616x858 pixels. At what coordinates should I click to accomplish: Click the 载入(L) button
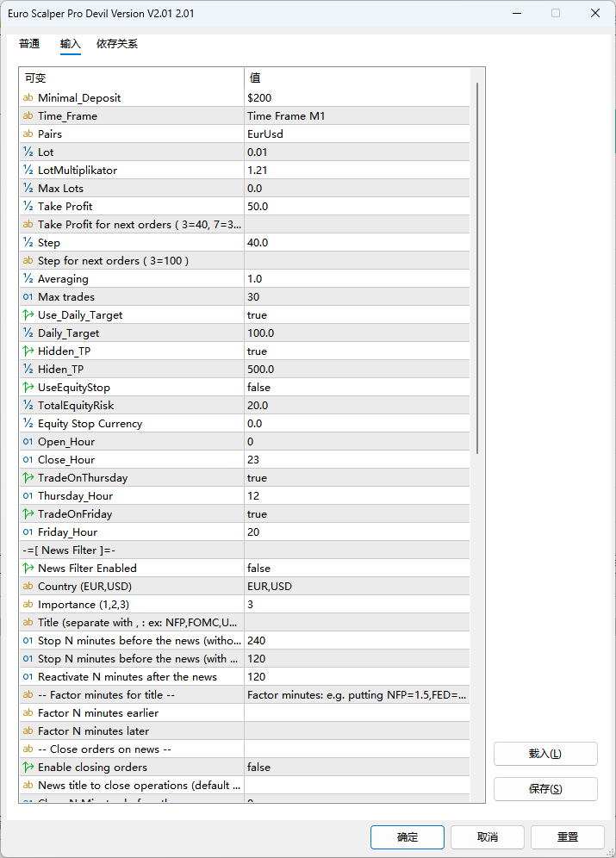(x=545, y=754)
